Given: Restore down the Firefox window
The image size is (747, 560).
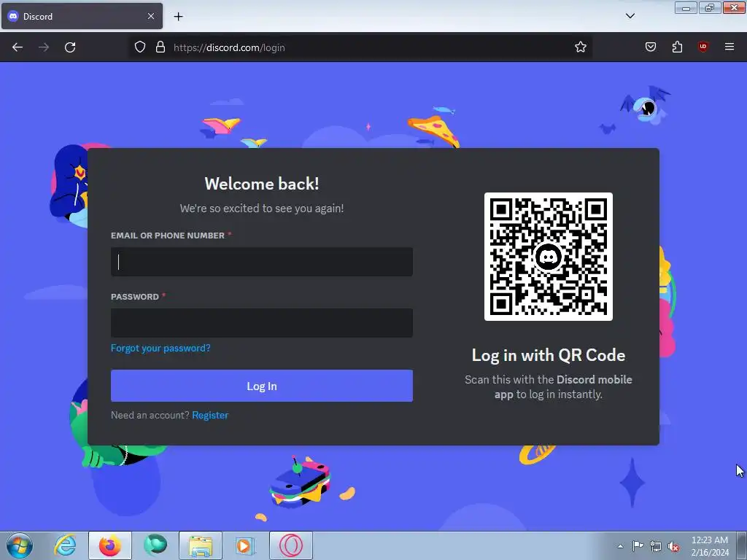Looking at the screenshot, I should pyautogui.click(x=710, y=7).
